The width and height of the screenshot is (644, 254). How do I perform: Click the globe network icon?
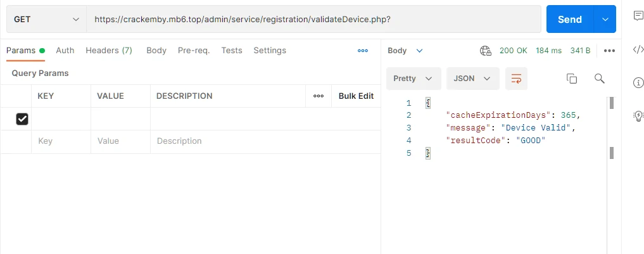(x=486, y=51)
